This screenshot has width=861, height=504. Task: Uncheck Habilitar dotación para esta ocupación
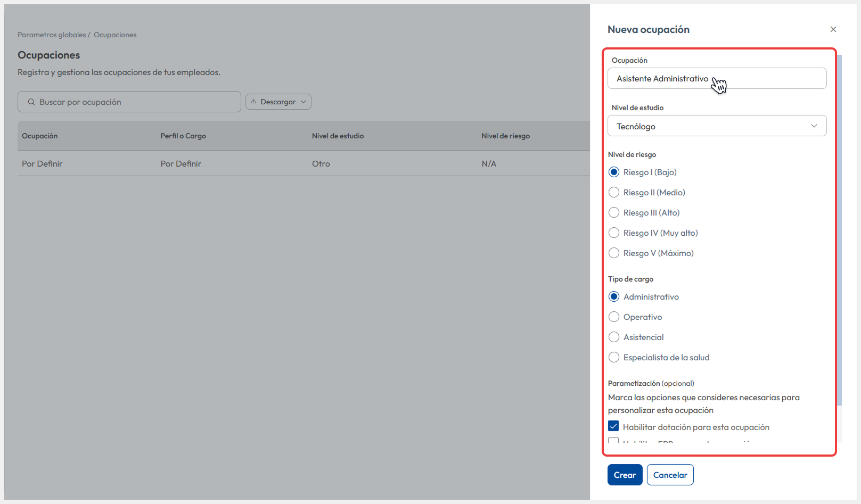(x=613, y=426)
